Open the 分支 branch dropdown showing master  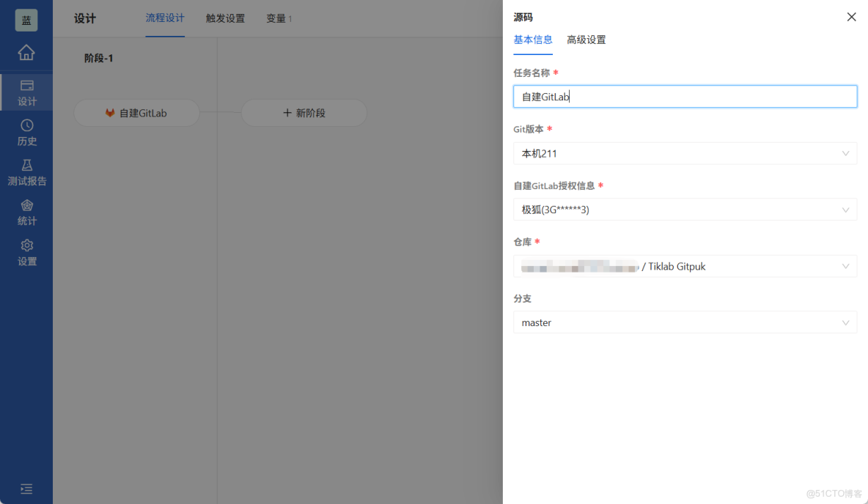(685, 322)
